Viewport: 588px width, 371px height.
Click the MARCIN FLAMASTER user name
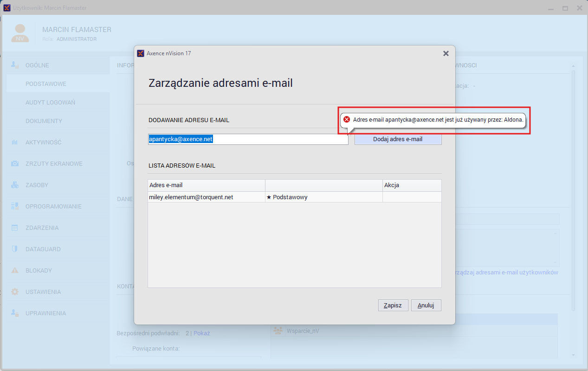tap(77, 30)
